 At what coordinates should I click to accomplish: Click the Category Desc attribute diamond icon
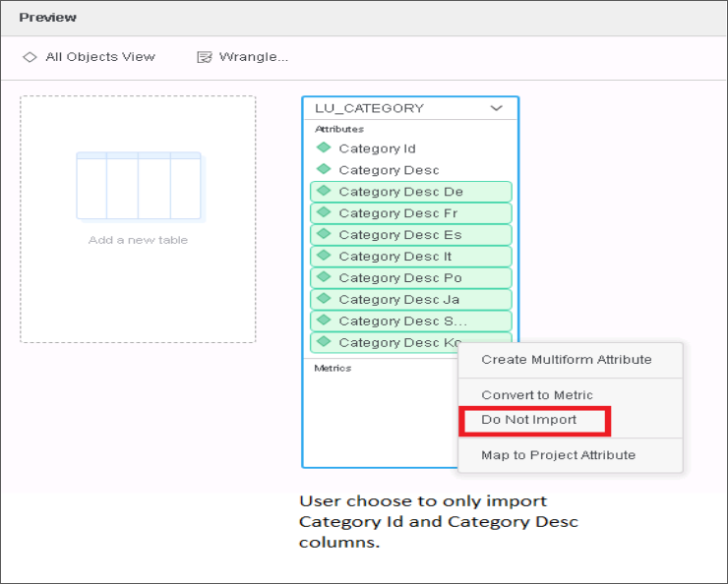click(324, 169)
